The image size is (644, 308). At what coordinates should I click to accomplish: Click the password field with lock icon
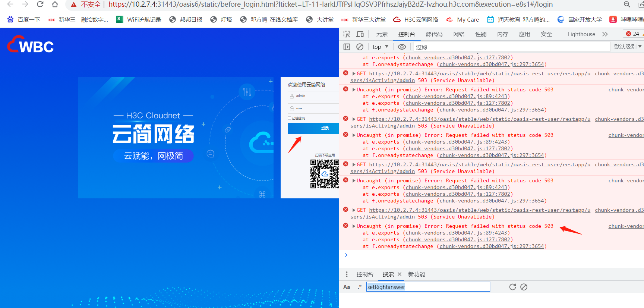(313, 109)
